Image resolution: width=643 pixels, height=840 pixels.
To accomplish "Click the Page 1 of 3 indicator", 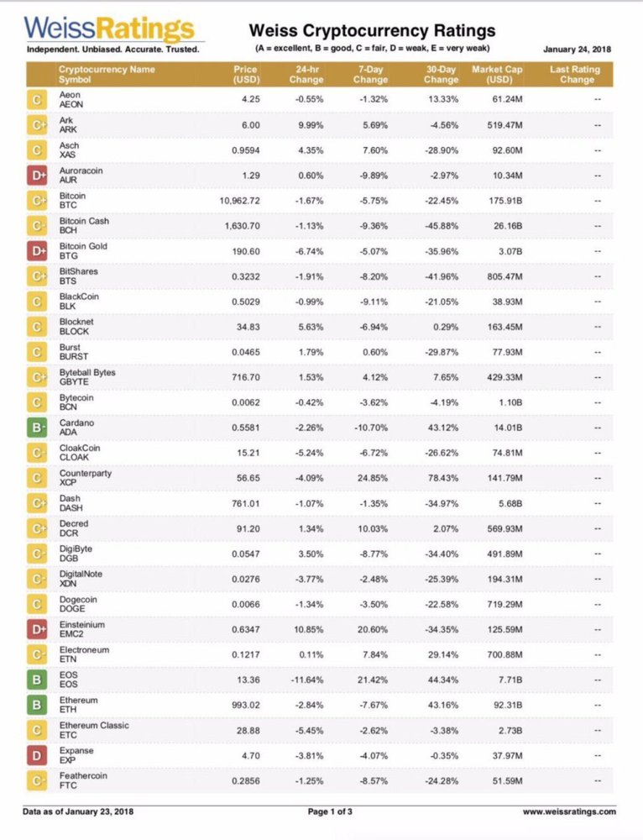I will pyautogui.click(x=330, y=811).
